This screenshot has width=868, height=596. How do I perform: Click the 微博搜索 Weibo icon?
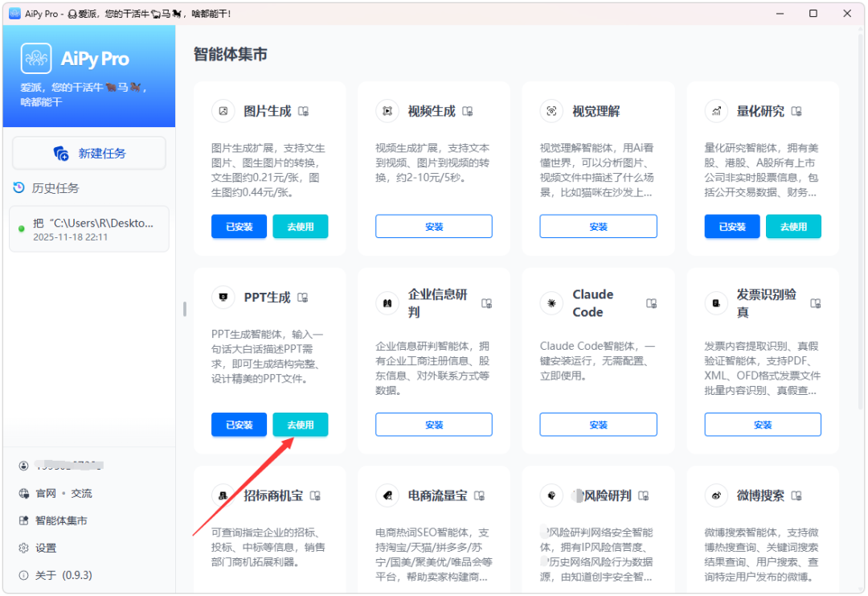pyautogui.click(x=716, y=495)
